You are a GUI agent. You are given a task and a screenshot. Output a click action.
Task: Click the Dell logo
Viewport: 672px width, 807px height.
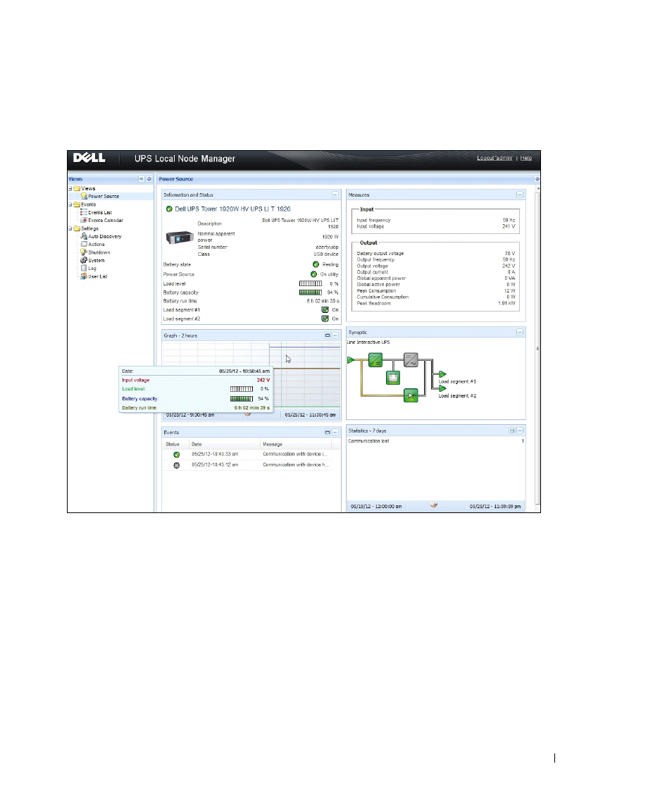click(x=89, y=158)
